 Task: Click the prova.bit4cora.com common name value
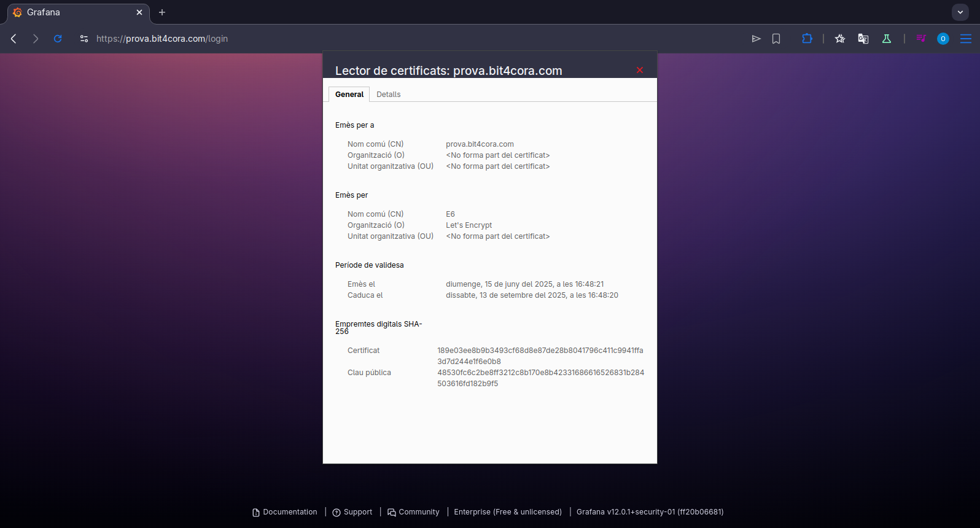coord(480,144)
